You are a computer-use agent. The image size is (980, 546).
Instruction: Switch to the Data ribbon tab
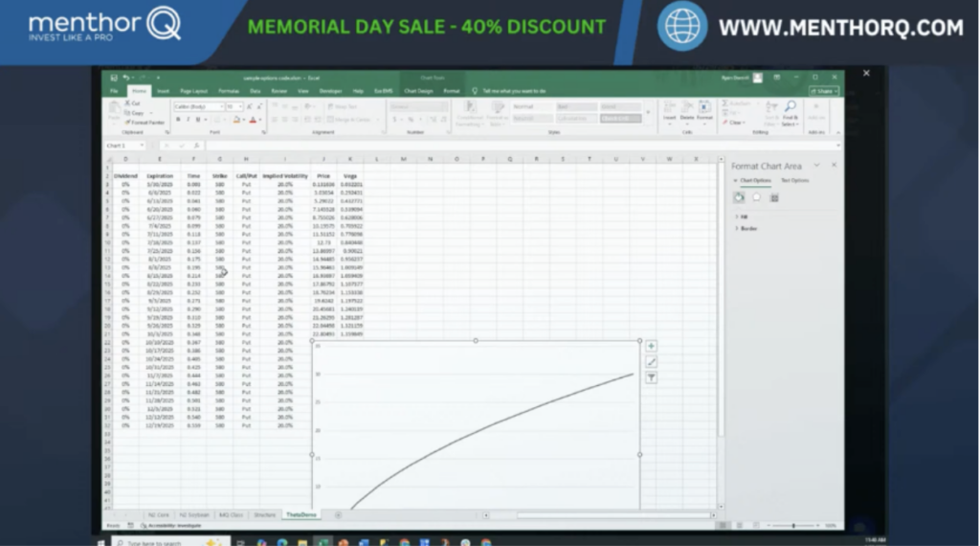(255, 91)
